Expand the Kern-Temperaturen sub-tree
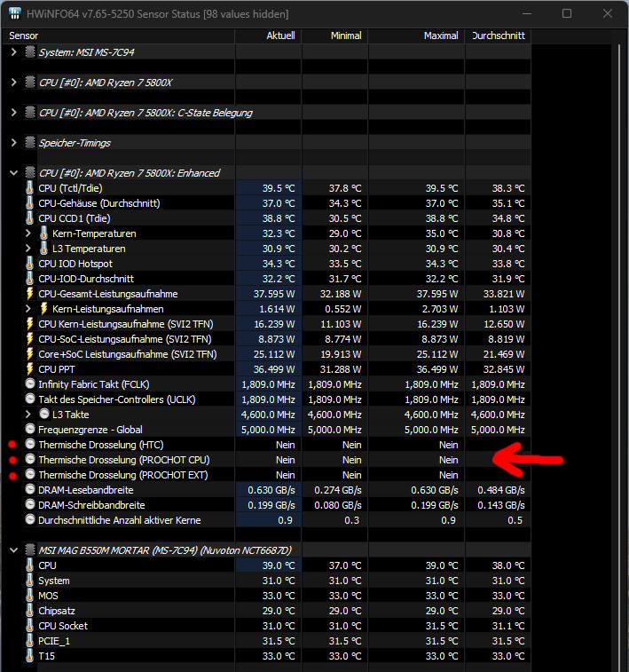This screenshot has height=672, width=629. point(28,233)
